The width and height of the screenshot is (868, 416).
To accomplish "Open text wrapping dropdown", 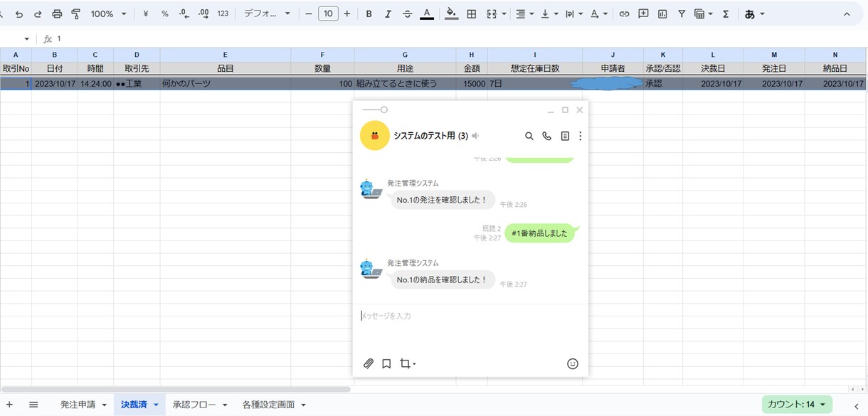I will (573, 14).
